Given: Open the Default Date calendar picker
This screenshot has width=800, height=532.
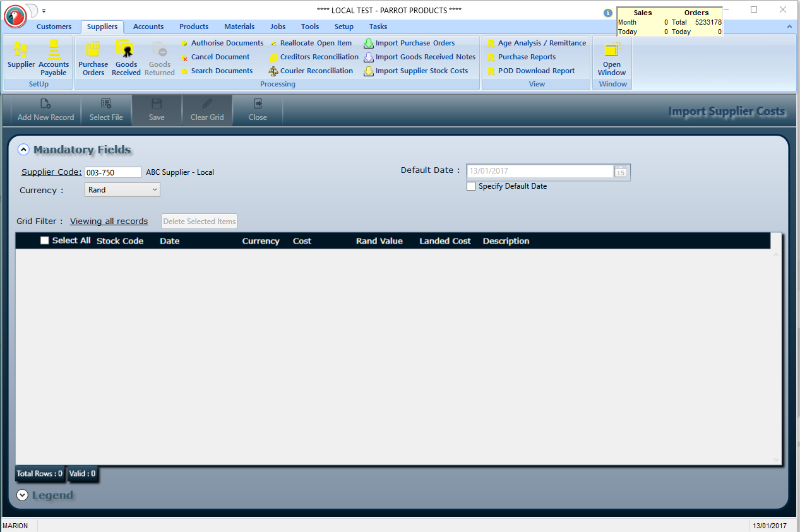Looking at the screenshot, I should [621, 172].
